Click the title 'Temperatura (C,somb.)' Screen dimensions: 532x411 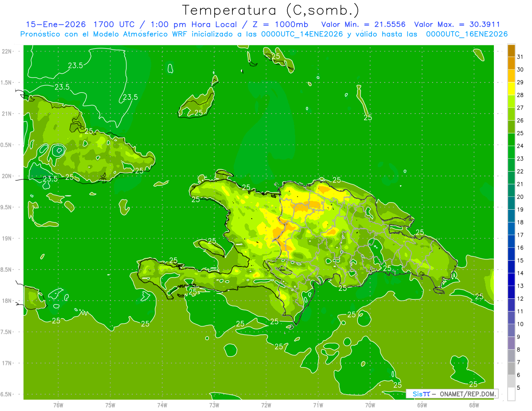(x=271, y=10)
